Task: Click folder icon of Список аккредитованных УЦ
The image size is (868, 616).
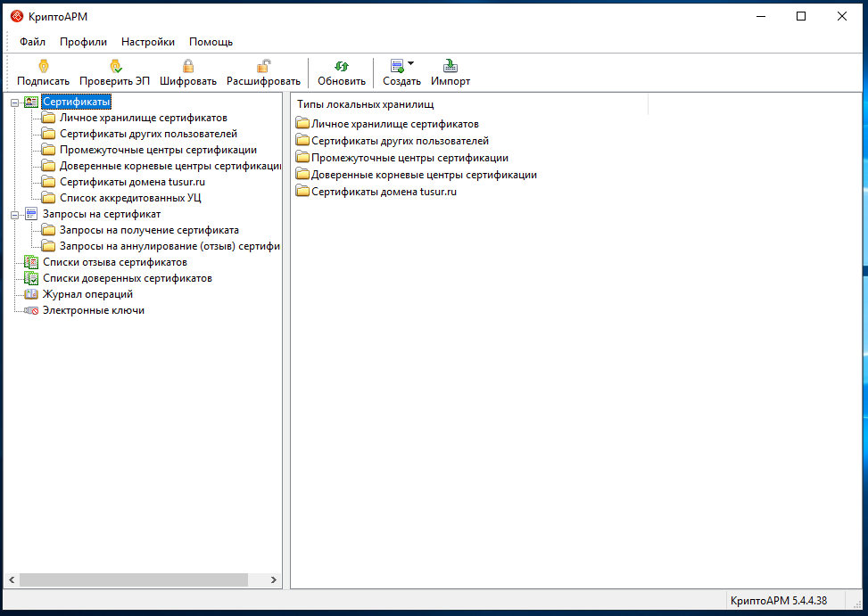Action: coord(49,198)
